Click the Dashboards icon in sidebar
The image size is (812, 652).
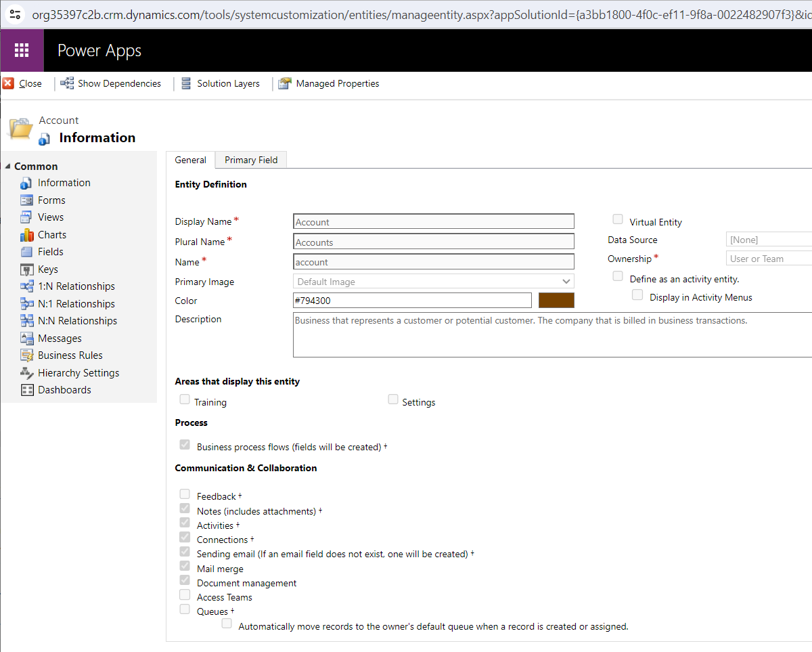26,390
